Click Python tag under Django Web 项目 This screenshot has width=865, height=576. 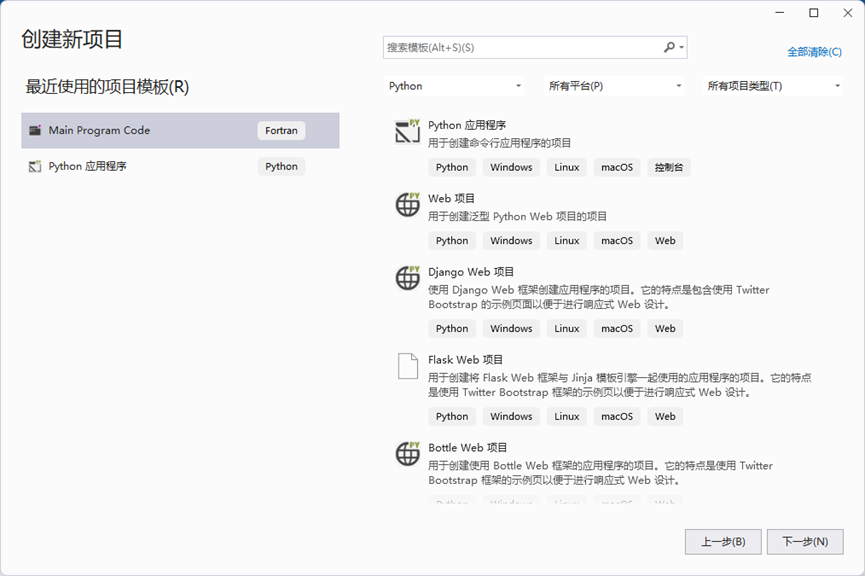pos(452,328)
